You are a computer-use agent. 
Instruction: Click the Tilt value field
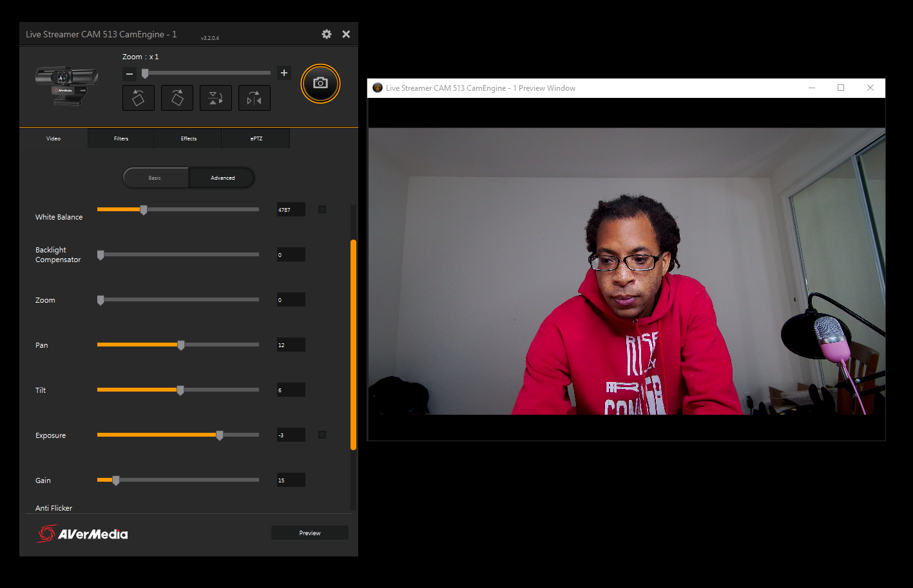coord(291,390)
